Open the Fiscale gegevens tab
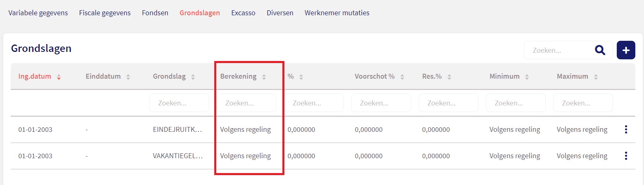Viewport: 644px width, 185px height. click(x=105, y=13)
